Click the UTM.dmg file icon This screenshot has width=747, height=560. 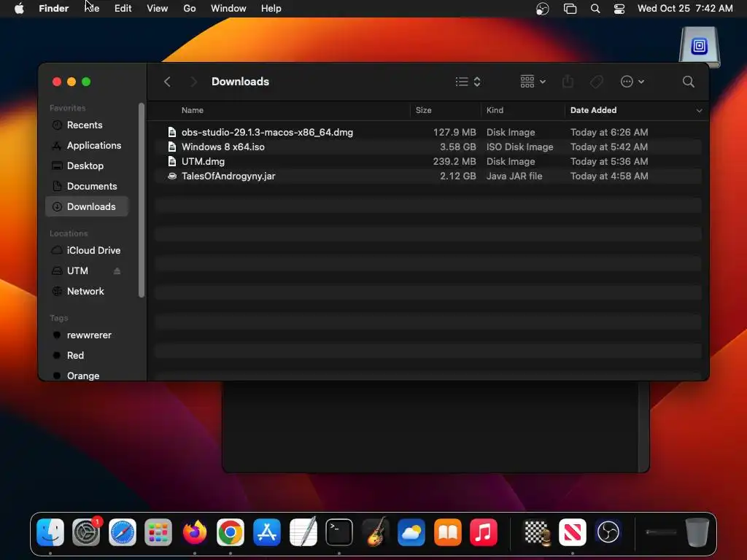point(172,161)
